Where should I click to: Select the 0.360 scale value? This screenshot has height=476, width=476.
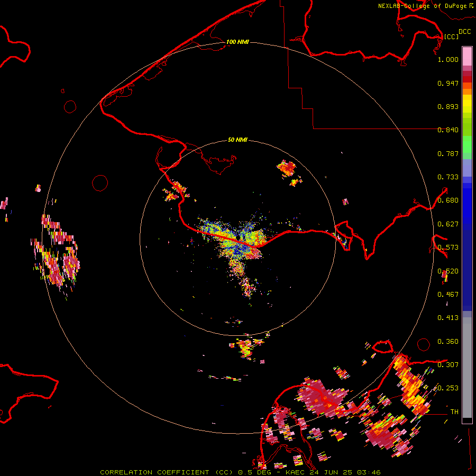point(448,342)
